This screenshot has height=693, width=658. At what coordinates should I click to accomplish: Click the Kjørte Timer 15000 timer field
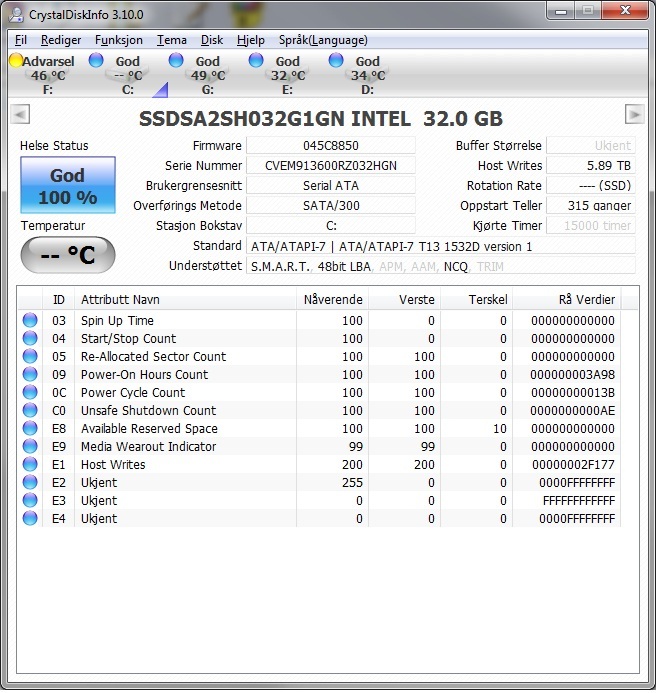(591, 226)
